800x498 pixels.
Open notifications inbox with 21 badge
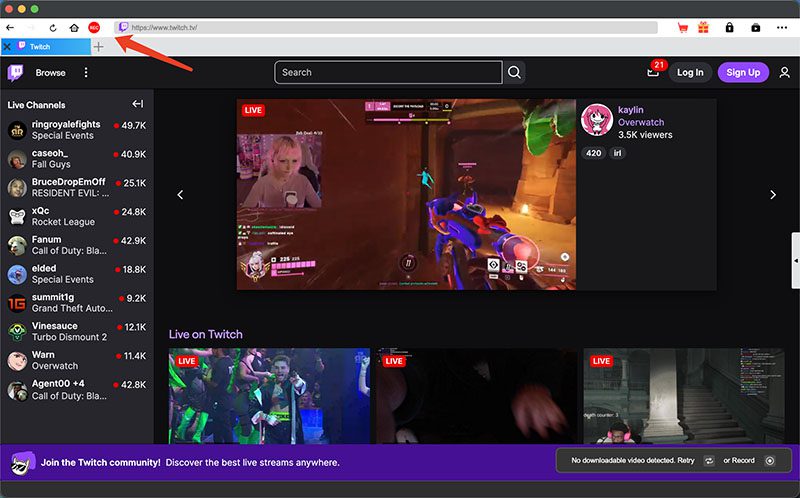point(653,73)
